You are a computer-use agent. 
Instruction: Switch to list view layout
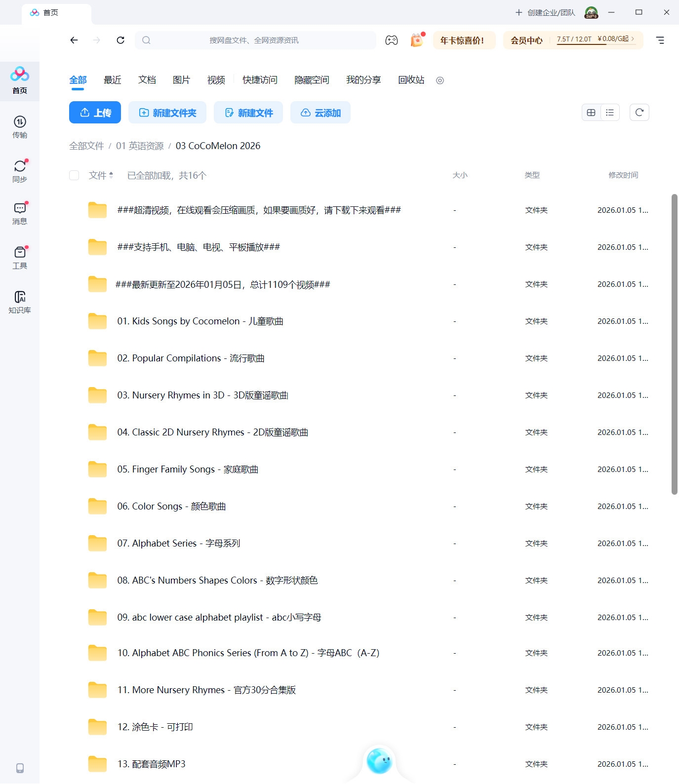pos(610,113)
